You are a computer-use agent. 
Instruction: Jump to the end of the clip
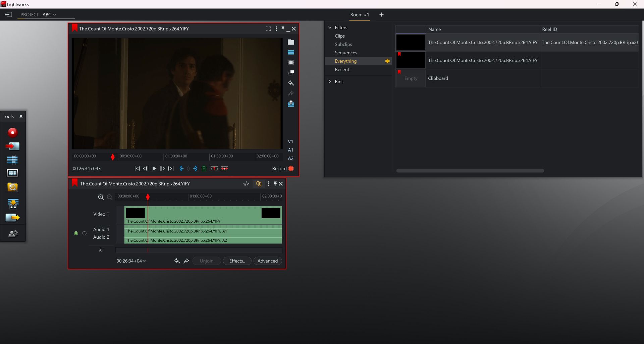(171, 169)
